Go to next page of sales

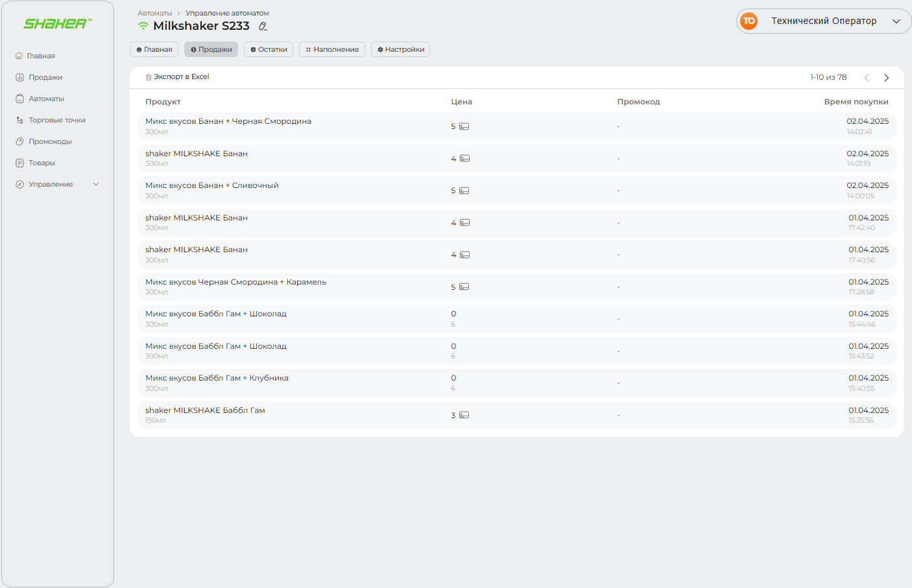[x=886, y=78]
